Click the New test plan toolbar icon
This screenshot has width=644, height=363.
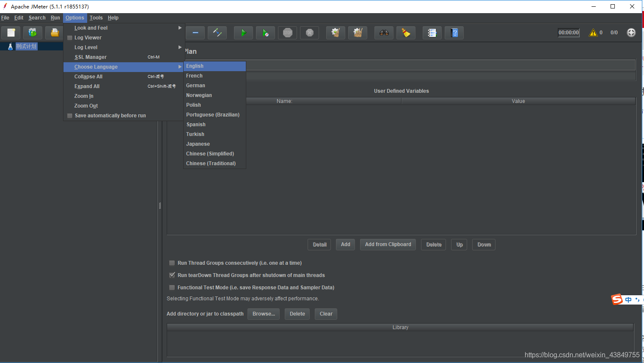11,33
